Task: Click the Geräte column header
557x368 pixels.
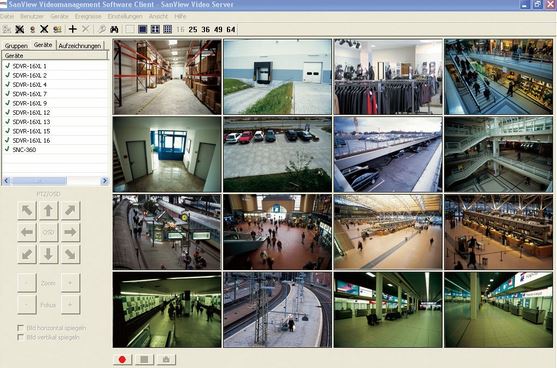Action: tap(55, 55)
